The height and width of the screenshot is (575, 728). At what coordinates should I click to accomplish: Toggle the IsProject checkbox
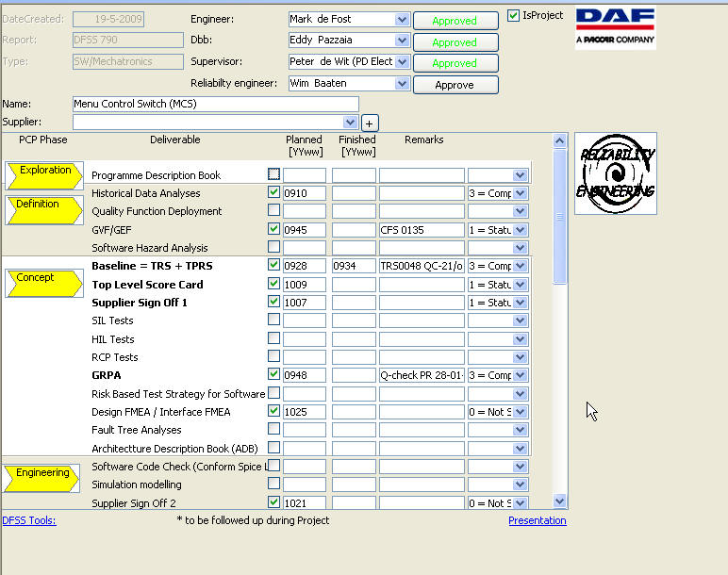point(513,15)
